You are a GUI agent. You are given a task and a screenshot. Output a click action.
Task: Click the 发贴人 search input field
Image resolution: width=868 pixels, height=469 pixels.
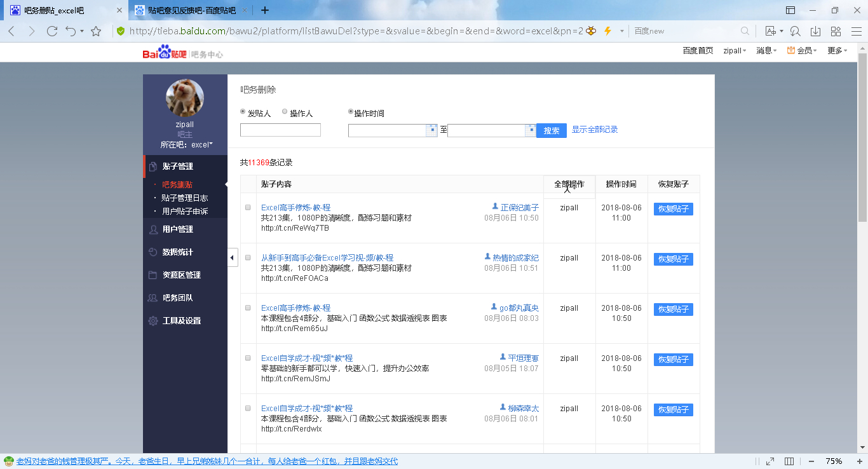(280, 130)
